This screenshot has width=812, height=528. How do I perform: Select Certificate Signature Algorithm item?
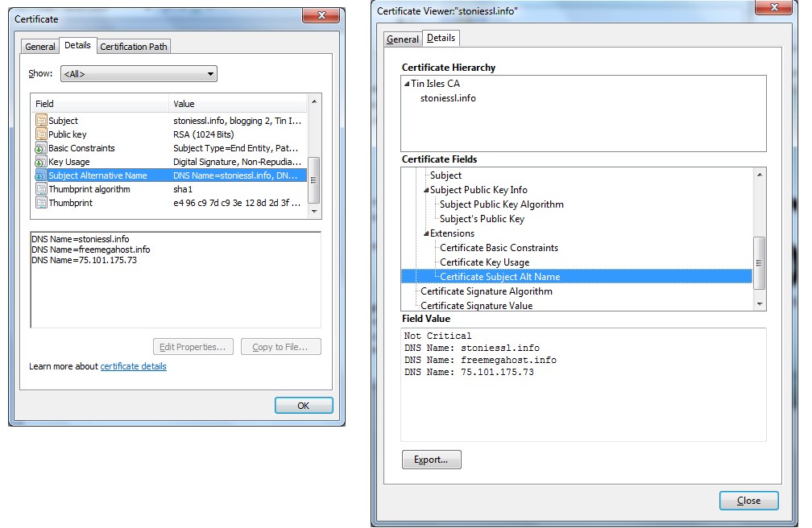pos(487,291)
